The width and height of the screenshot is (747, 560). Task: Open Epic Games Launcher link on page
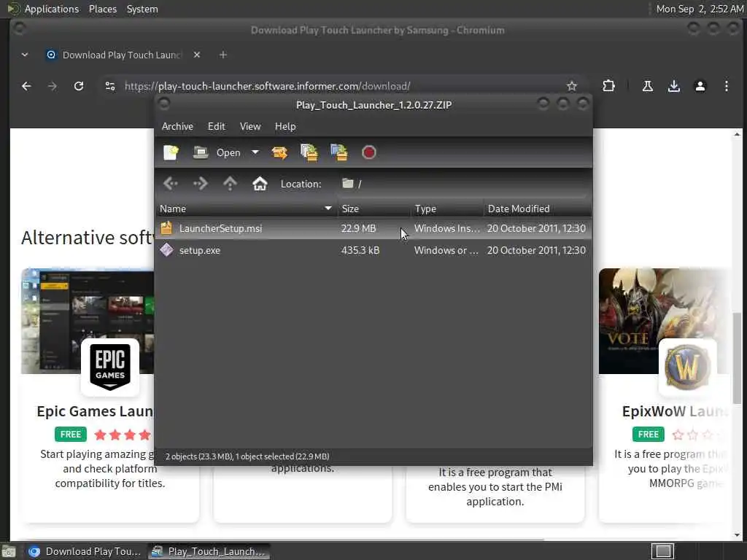[95, 411]
